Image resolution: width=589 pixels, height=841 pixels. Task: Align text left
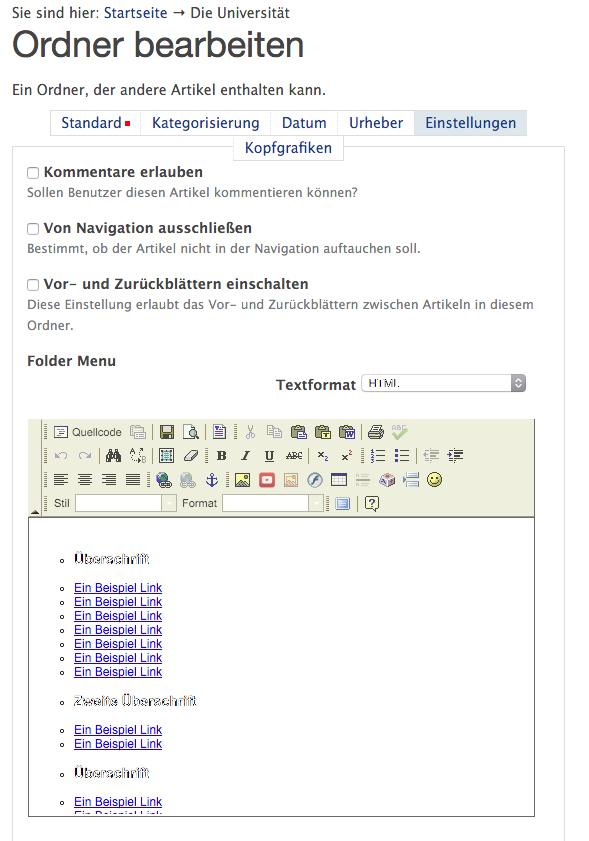coord(61,479)
